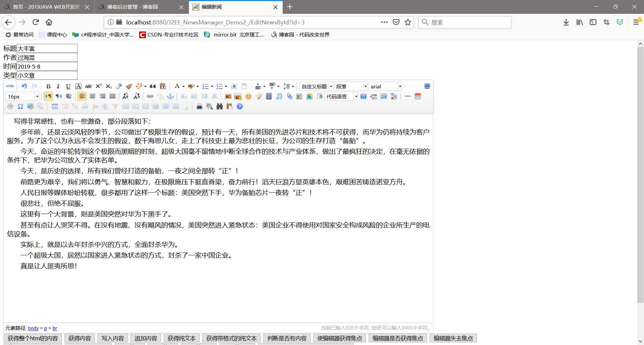Toggle subscript formatting
Image resolution: width=644 pixels, height=345 pixels.
point(109,86)
